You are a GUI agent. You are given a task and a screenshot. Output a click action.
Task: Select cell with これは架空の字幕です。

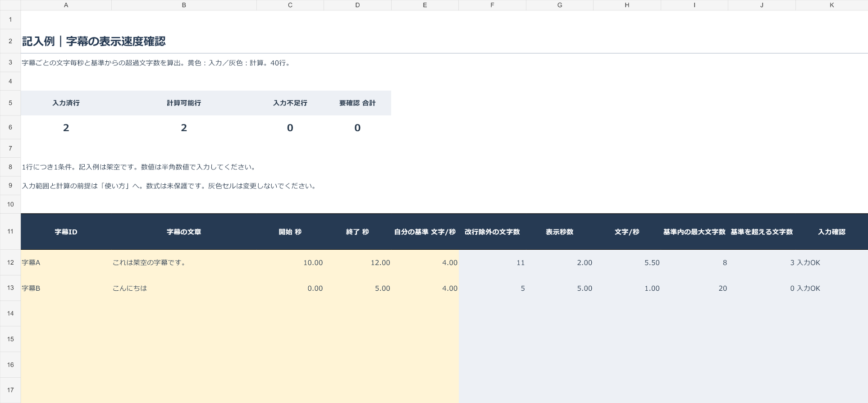point(184,262)
